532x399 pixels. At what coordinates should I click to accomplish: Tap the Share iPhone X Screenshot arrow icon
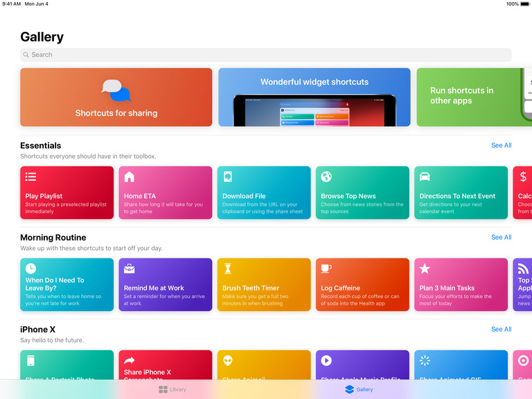pyautogui.click(x=129, y=360)
